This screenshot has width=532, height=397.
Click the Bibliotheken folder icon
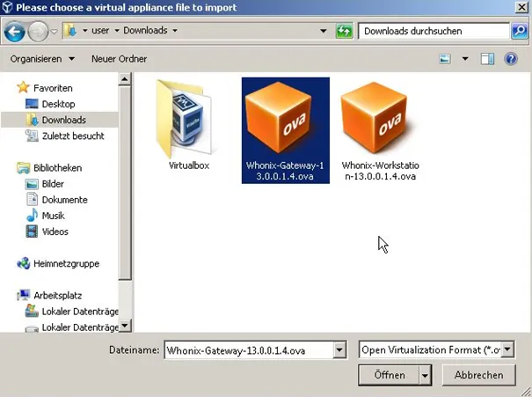click(x=23, y=168)
